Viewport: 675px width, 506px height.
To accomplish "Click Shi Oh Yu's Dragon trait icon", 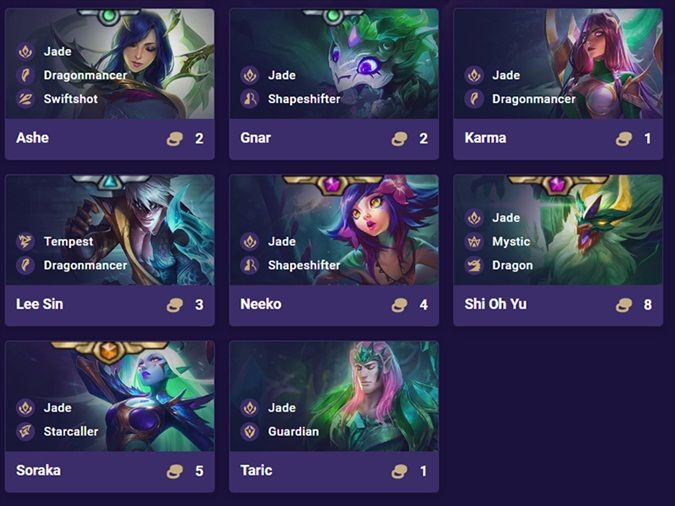I will pyautogui.click(x=474, y=265).
